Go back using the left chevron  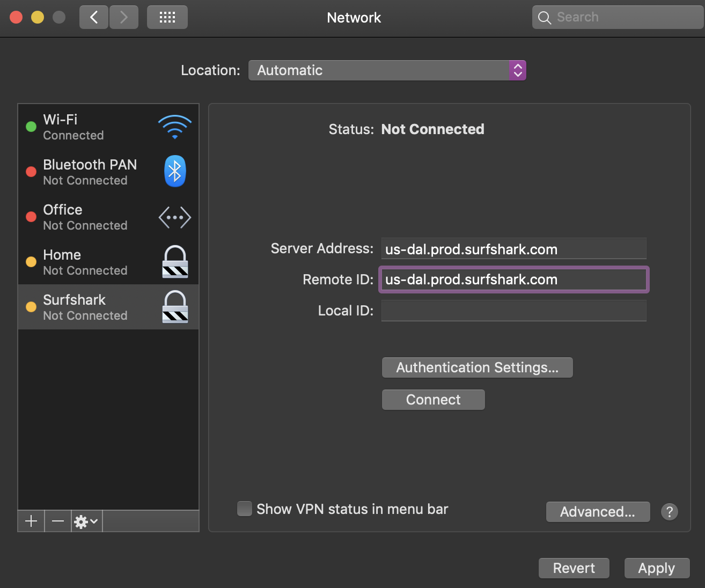(94, 17)
